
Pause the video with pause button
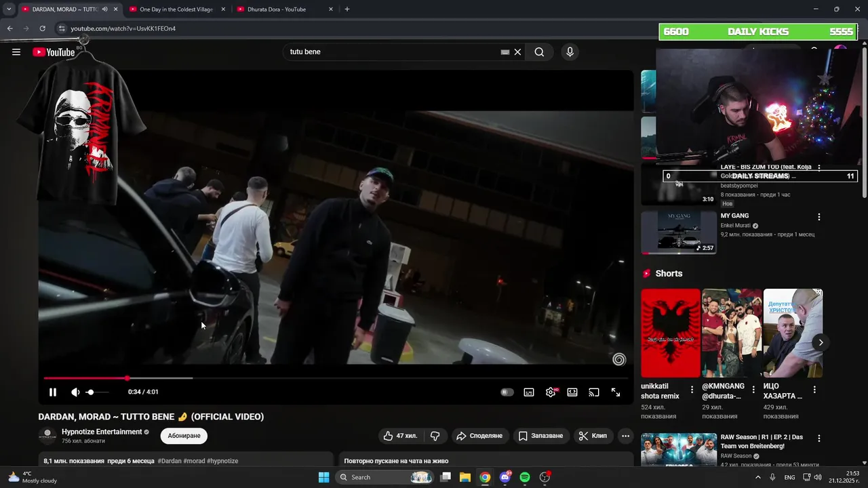point(53,392)
